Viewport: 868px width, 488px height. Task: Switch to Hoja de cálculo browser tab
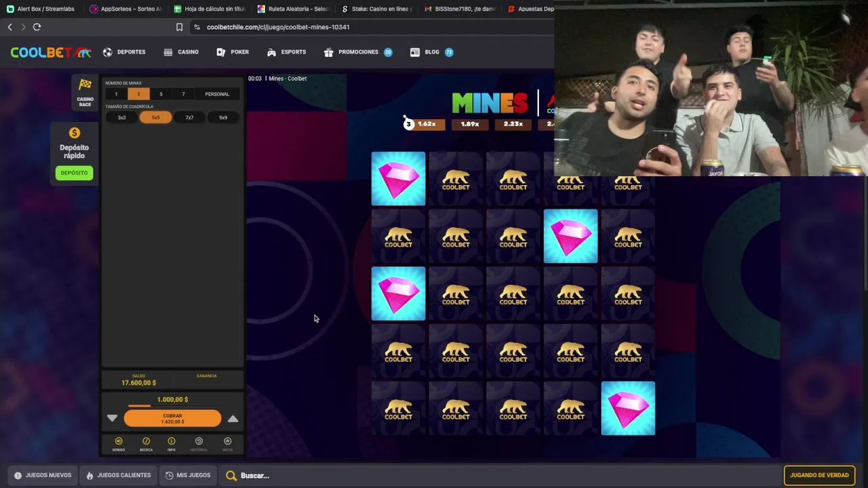tap(209, 9)
